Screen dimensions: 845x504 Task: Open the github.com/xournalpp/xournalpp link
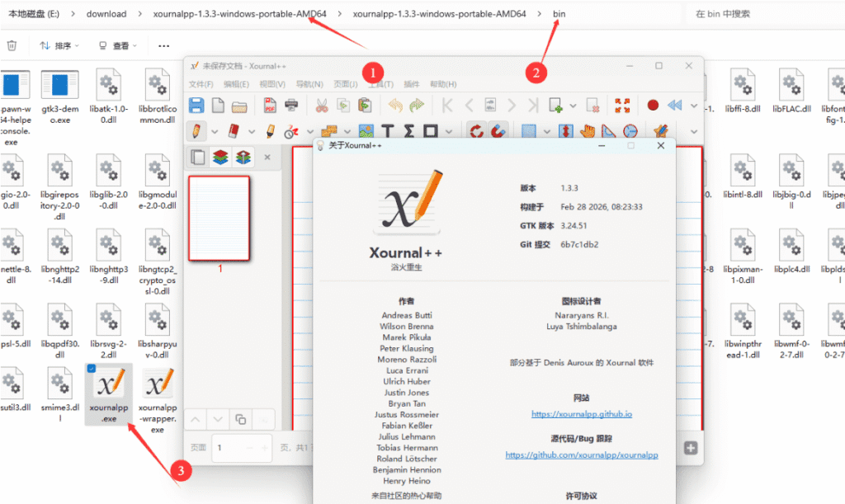582,455
